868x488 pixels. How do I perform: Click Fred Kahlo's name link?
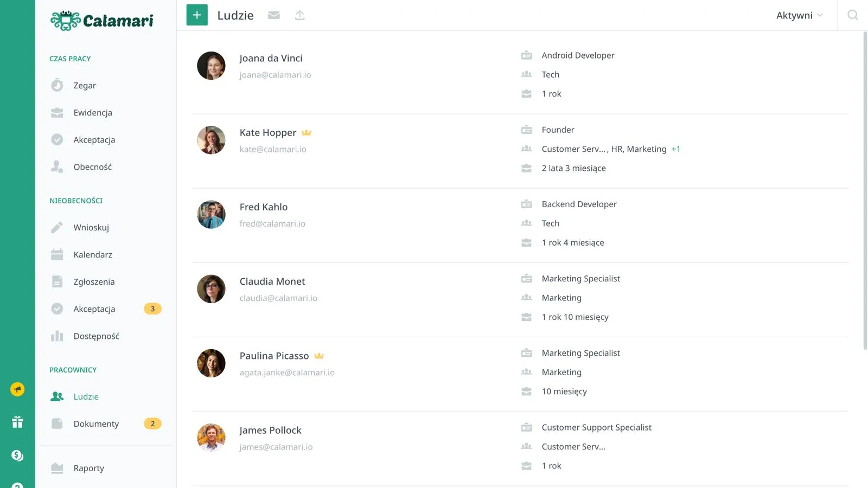point(264,207)
